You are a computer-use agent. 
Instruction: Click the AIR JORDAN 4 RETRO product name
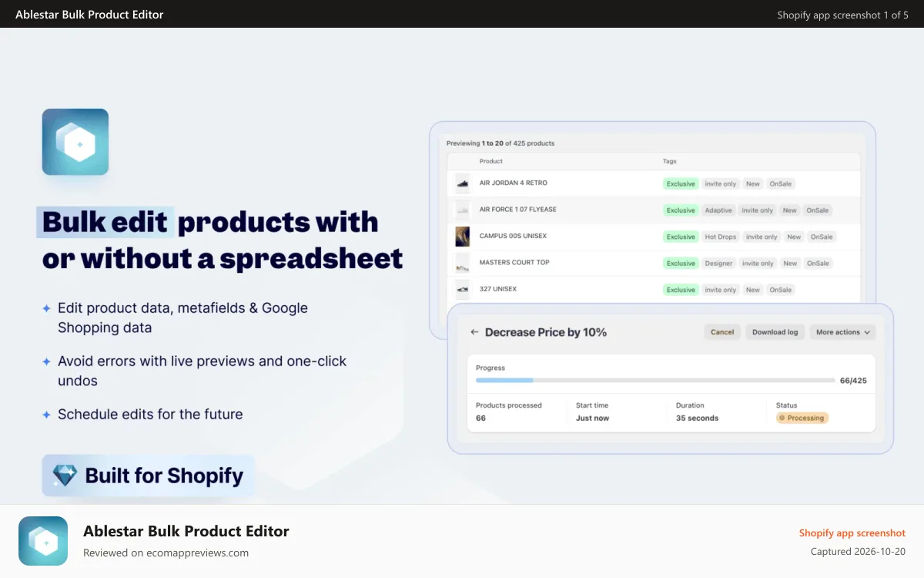(514, 183)
